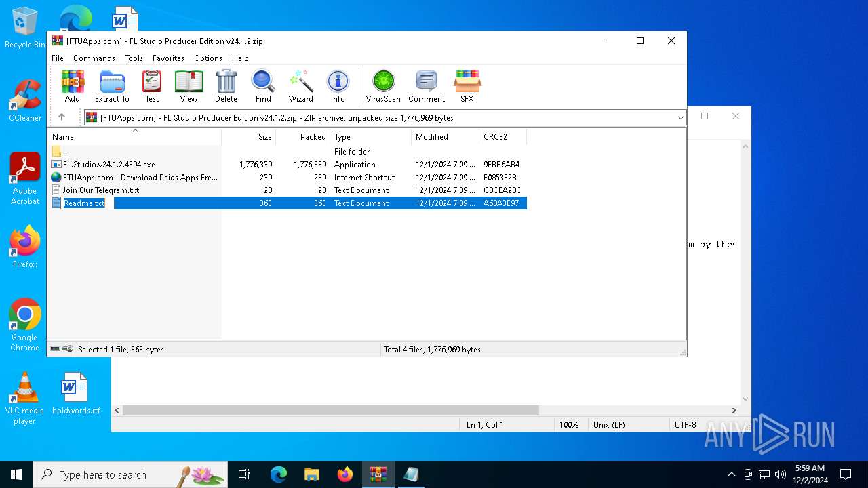Sort by Name column header
The width and height of the screenshot is (868, 488).
tap(134, 137)
